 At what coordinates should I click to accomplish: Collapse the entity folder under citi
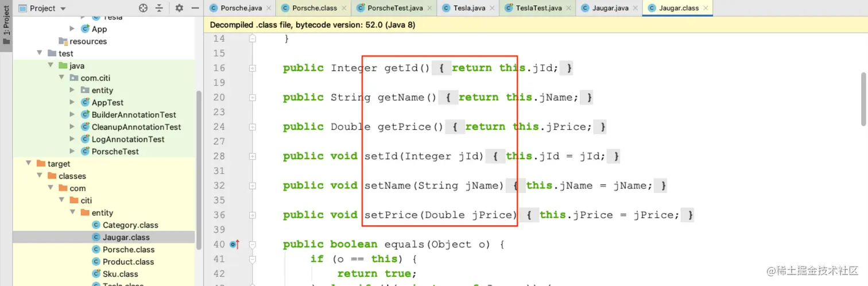72,212
